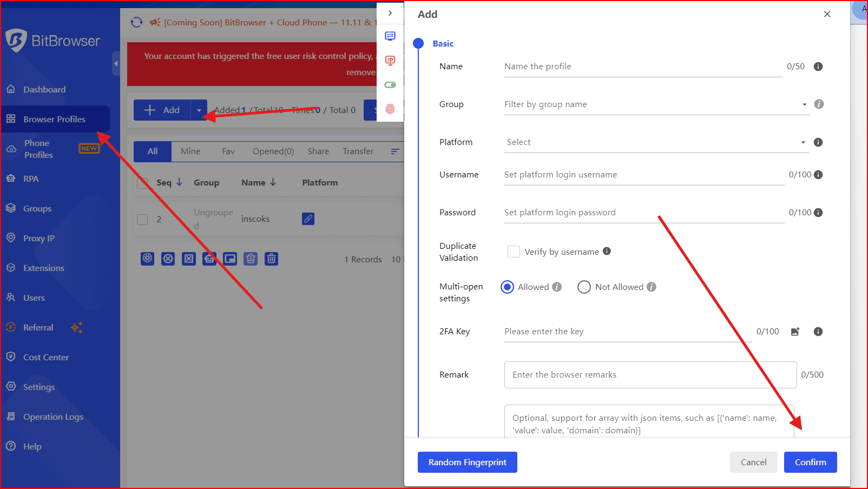This screenshot has width=868, height=489.
Task: Click the megaphone announcement icon
Action: coord(155,22)
